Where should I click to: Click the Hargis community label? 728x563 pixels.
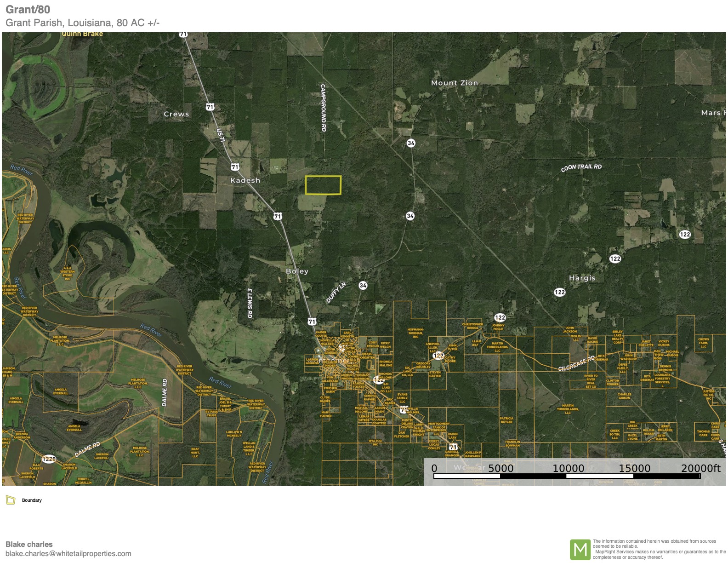tap(582, 278)
